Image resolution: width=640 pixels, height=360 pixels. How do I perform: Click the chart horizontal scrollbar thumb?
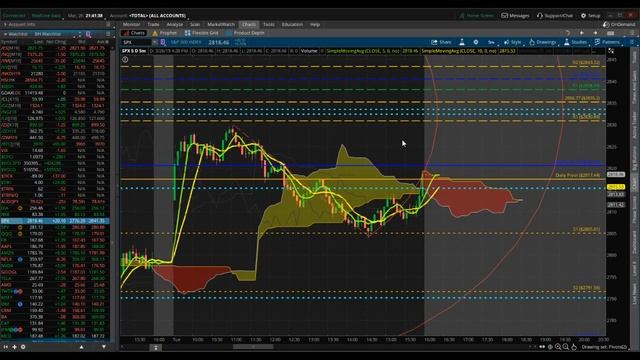tap(253, 347)
